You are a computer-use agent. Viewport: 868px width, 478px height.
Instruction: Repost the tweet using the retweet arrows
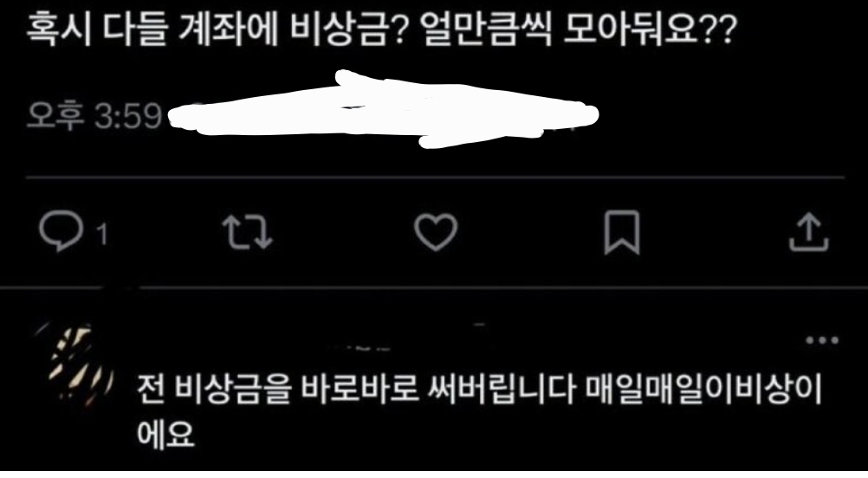[248, 232]
